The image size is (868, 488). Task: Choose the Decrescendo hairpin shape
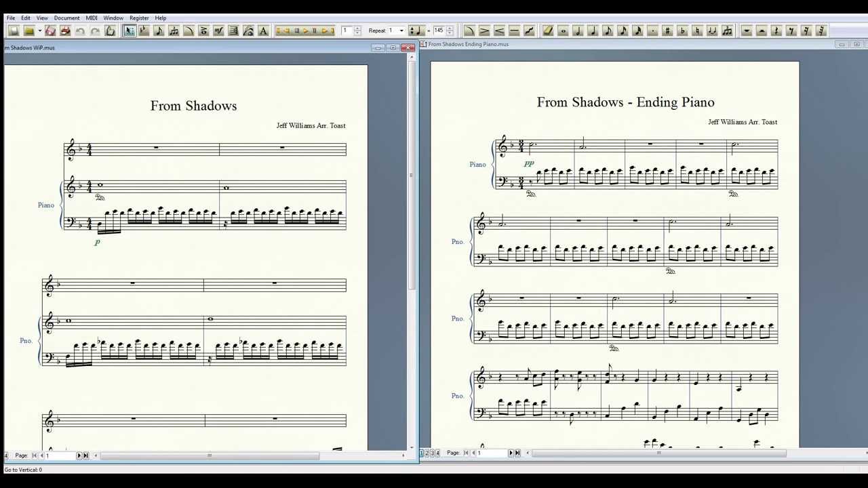484,30
